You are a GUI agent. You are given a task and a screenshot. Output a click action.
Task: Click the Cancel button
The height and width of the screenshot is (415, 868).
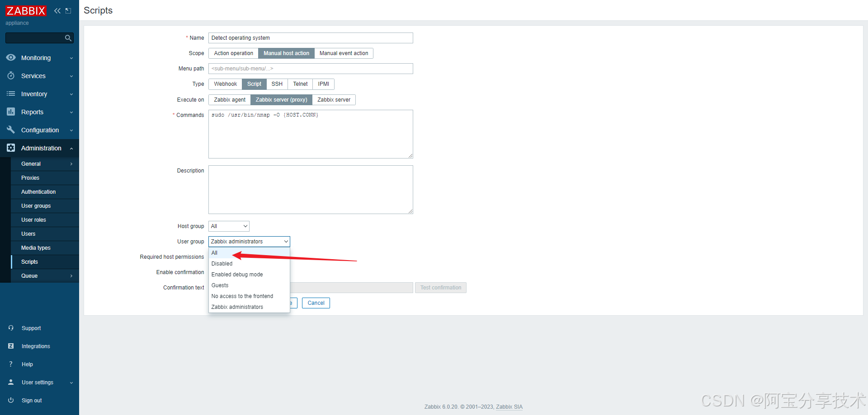[316, 303]
